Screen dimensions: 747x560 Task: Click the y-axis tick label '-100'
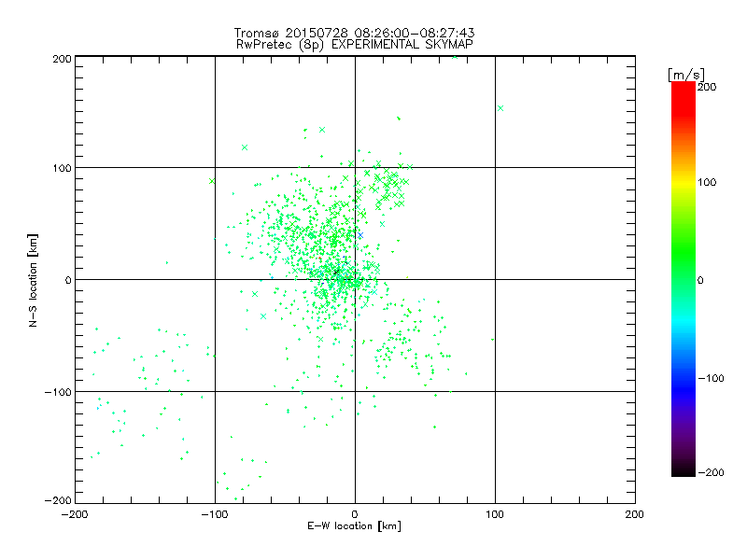click(58, 392)
